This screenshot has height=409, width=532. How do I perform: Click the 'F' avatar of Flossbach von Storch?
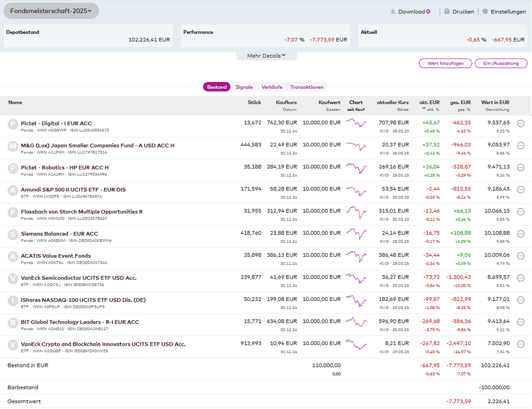13,212
